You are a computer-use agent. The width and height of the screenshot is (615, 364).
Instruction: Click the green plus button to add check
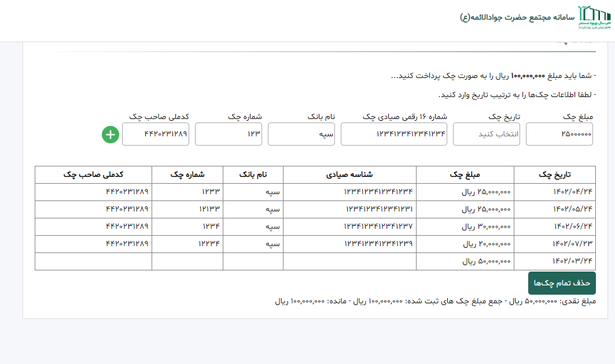click(111, 135)
